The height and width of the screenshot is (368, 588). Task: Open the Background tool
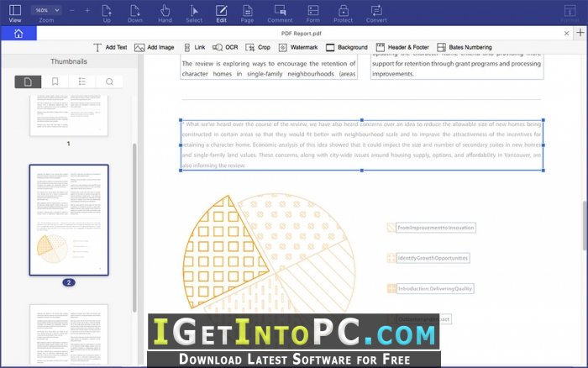pyautogui.click(x=346, y=47)
